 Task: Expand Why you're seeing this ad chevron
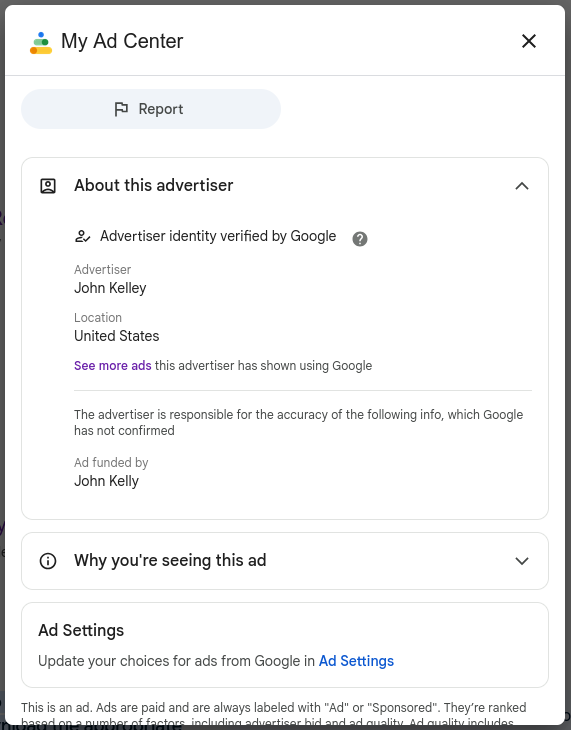[522, 561]
